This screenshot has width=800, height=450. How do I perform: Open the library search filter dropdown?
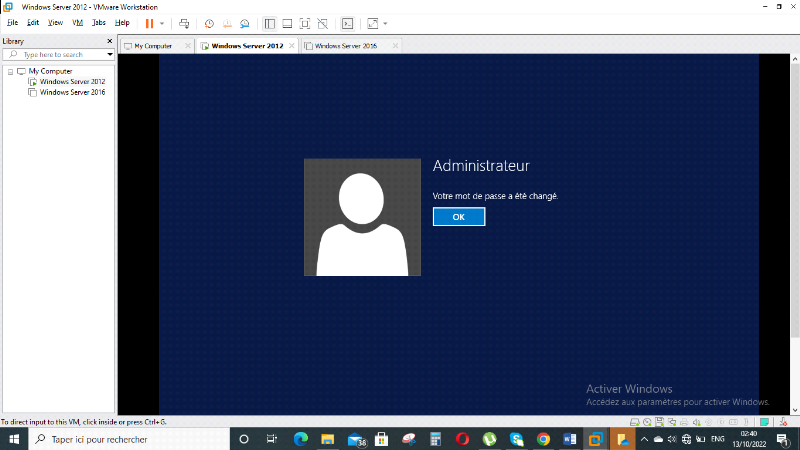pos(110,54)
